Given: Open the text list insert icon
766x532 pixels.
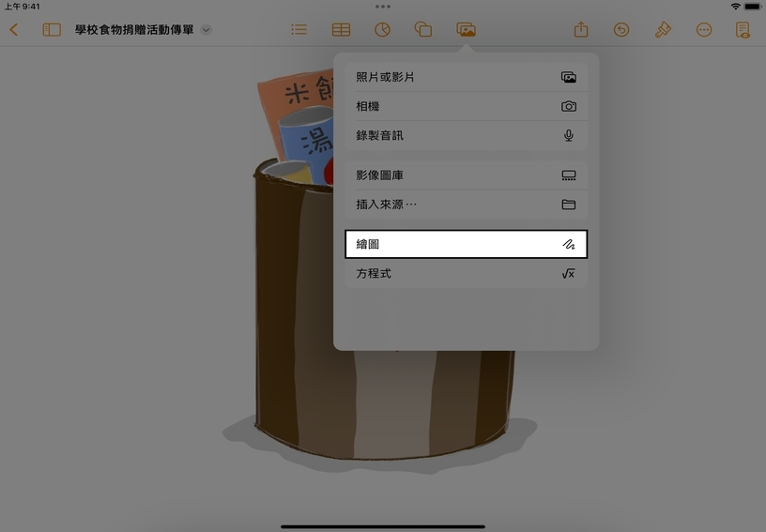Looking at the screenshot, I should 299,30.
